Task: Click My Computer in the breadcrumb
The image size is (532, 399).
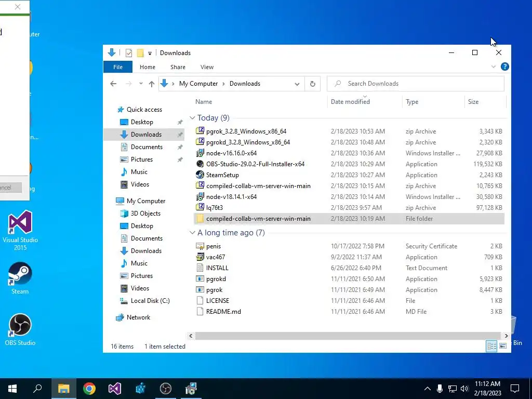Action: 198,84
